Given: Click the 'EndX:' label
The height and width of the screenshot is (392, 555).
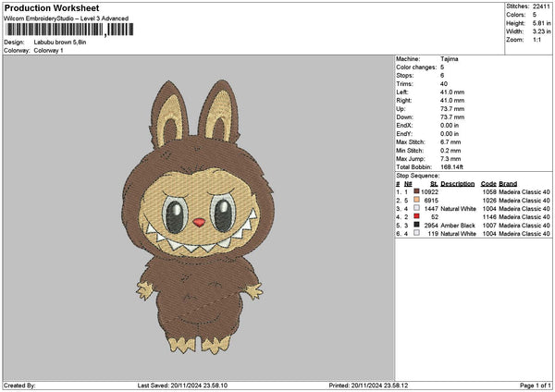Looking at the screenshot, I should tap(404, 126).
